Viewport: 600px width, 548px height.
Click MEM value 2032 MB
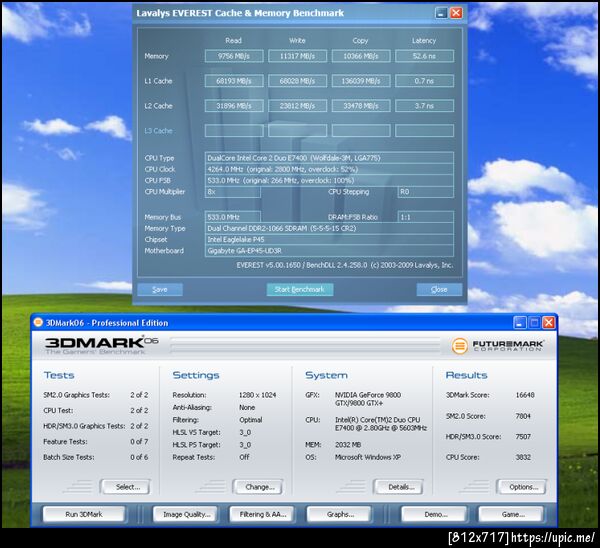click(348, 444)
